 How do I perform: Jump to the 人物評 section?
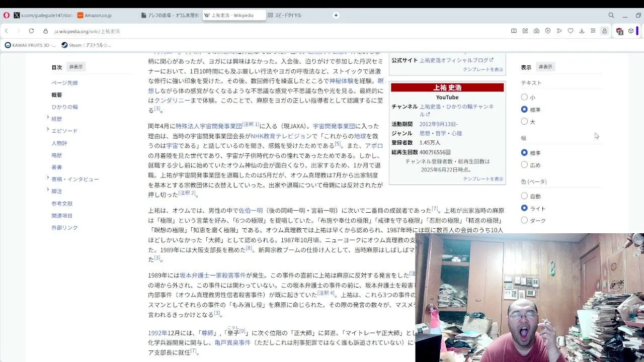[59, 143]
